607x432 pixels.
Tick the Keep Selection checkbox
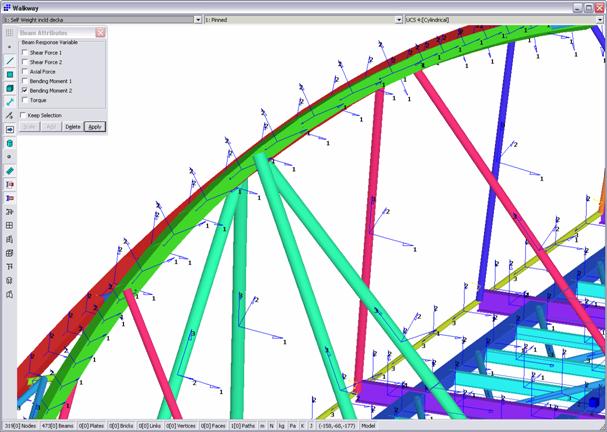pos(25,115)
